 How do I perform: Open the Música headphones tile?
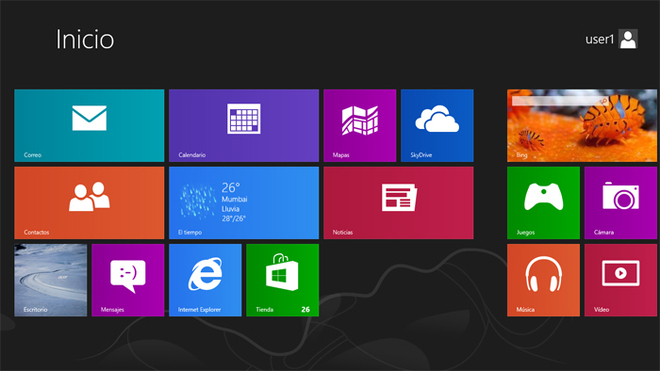pos(543,280)
